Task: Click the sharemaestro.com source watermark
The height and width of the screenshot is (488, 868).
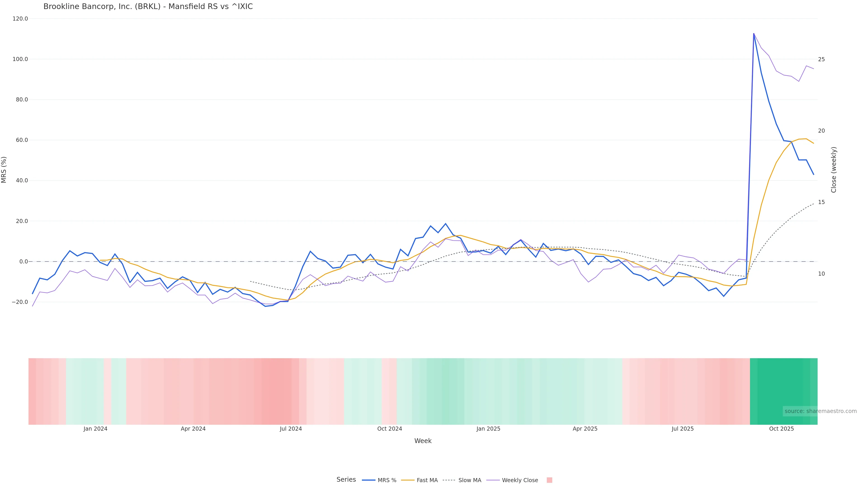Action: pos(821,411)
